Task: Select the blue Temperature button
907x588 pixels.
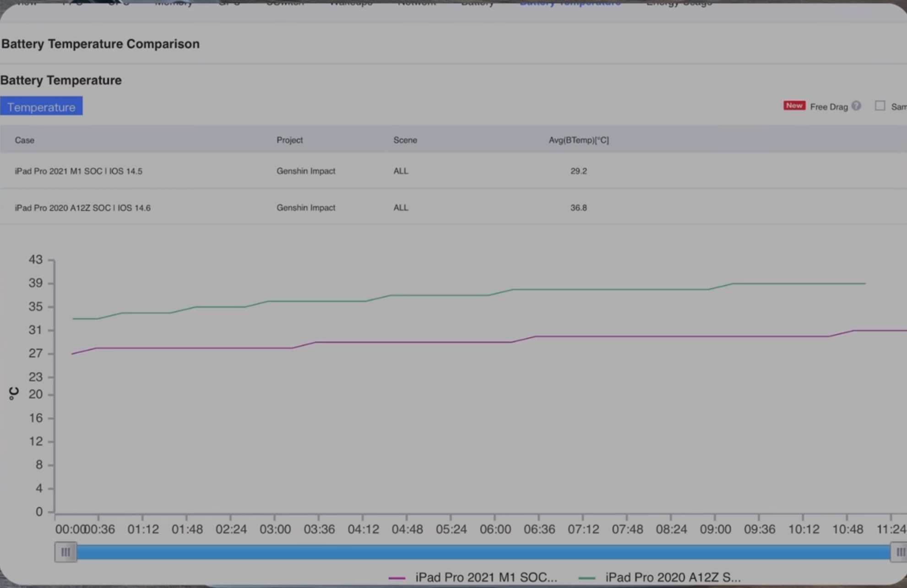Action: pyautogui.click(x=41, y=106)
